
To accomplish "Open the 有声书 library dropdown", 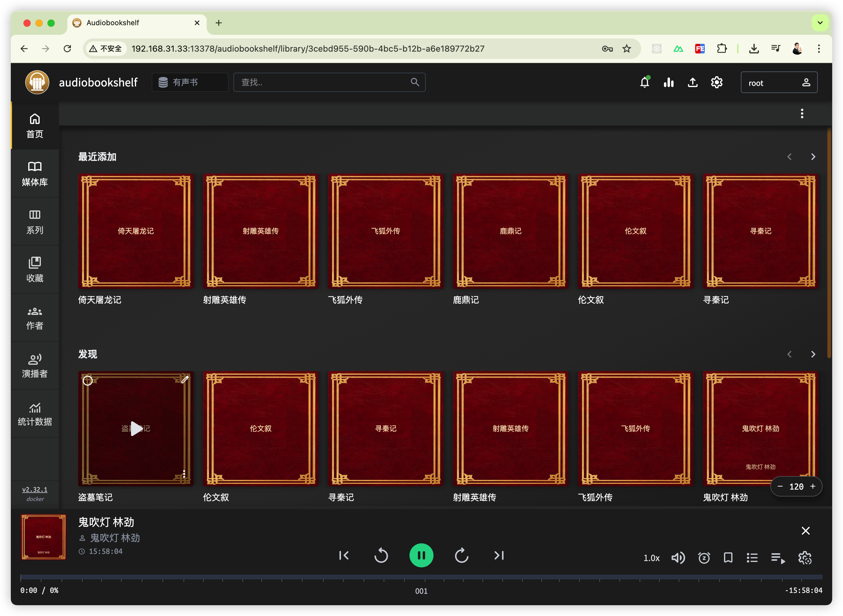I will coord(190,83).
